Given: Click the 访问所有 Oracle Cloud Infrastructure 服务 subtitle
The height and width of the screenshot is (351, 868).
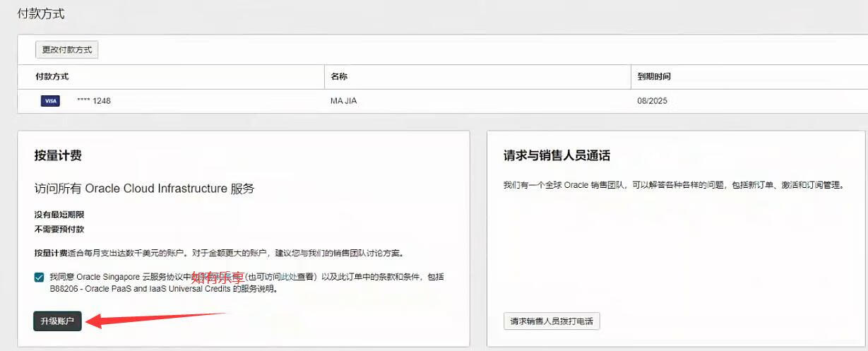Looking at the screenshot, I should click(144, 189).
